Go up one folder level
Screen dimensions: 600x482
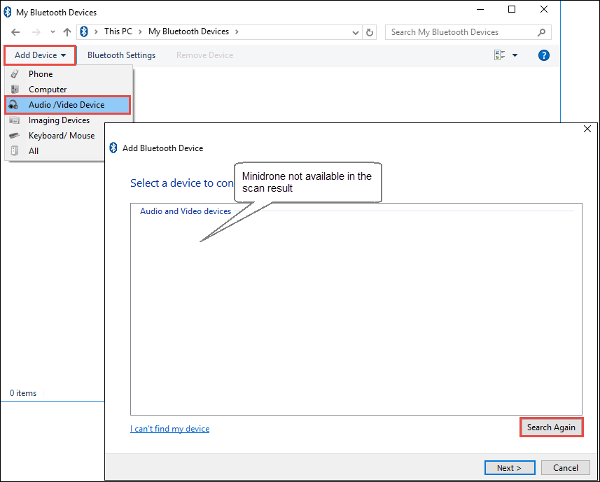pyautogui.click(x=67, y=32)
